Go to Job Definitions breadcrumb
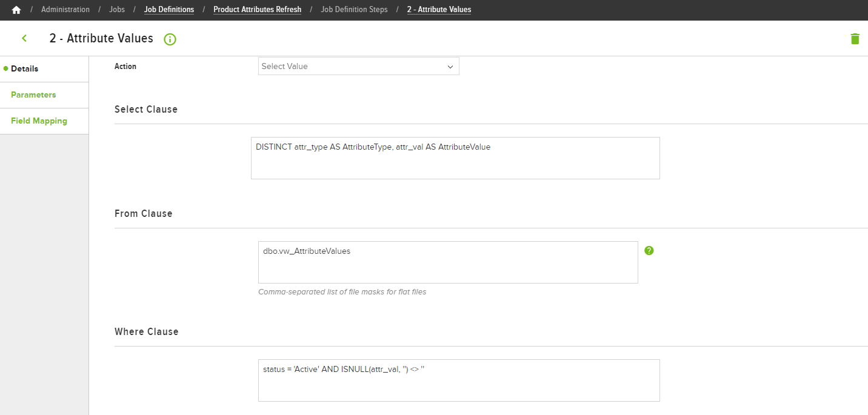This screenshot has height=415, width=868. pyautogui.click(x=169, y=10)
